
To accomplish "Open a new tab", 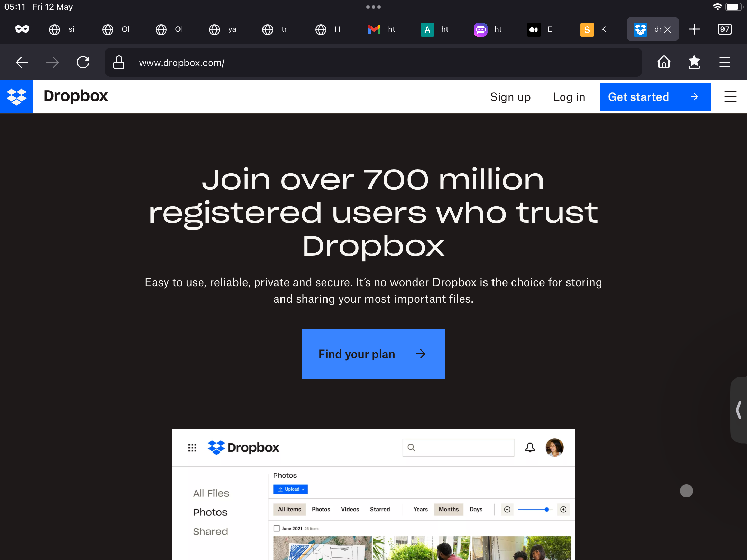I will [694, 29].
